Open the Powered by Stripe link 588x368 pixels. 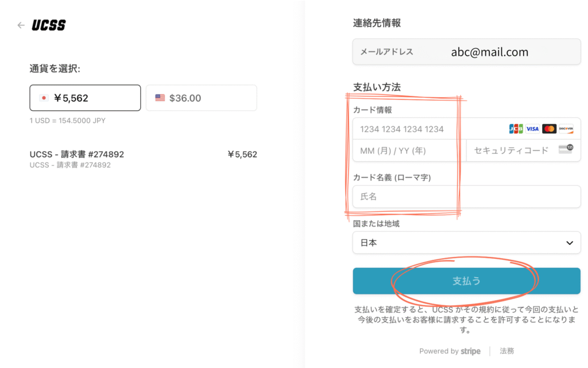tap(450, 351)
